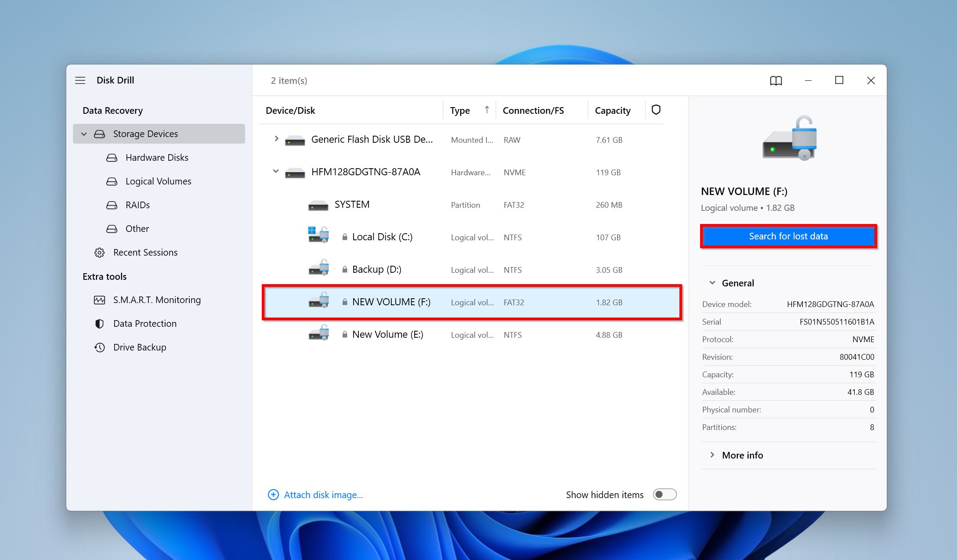
Task: Click the Backup (D:) locked drive icon
Action: [319, 267]
